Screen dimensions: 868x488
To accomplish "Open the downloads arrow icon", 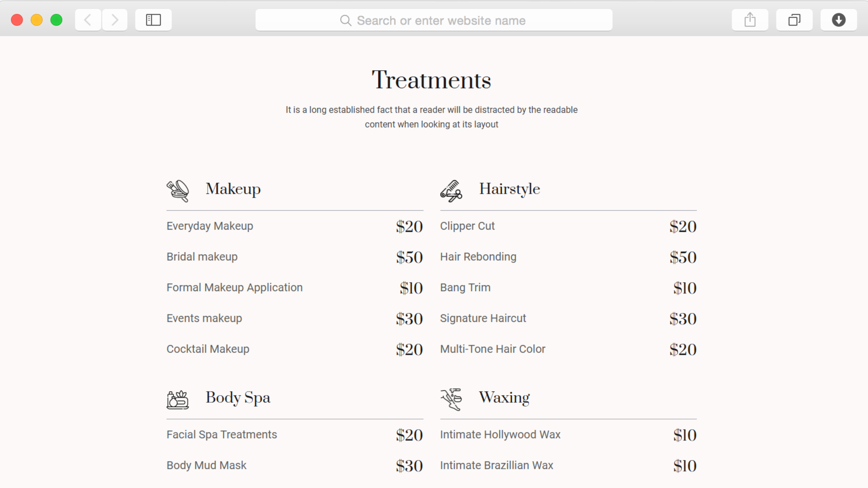I will pyautogui.click(x=838, y=20).
